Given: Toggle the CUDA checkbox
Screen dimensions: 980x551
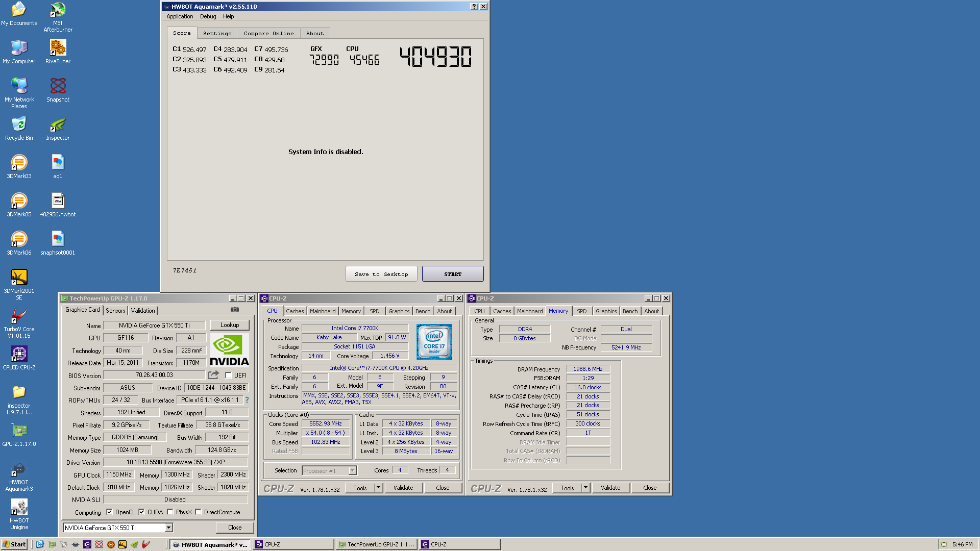Looking at the screenshot, I should coord(141,512).
